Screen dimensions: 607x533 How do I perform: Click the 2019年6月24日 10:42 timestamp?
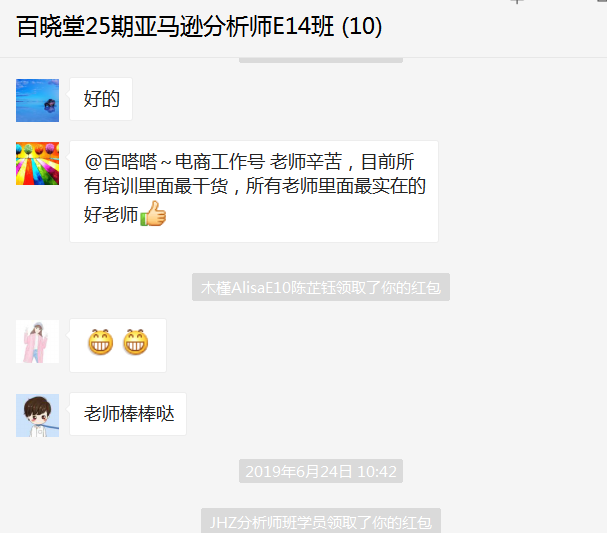[x=321, y=471]
